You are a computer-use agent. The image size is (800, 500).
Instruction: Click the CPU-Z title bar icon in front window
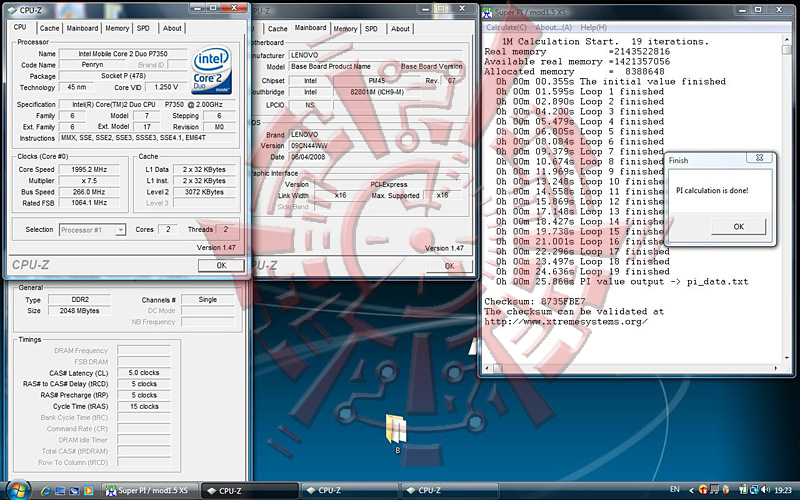tap(12, 10)
